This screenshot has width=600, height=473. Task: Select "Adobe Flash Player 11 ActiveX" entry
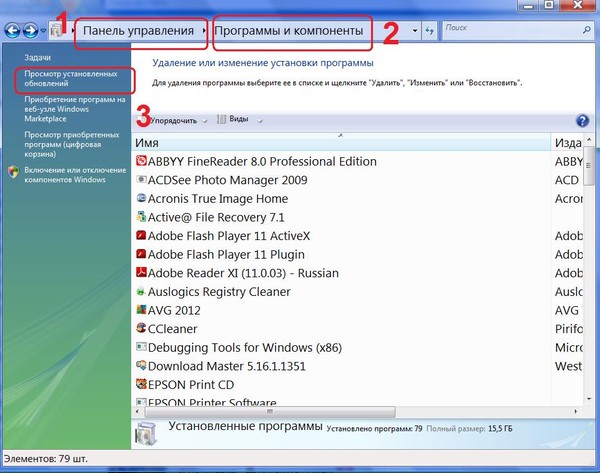tap(229, 236)
